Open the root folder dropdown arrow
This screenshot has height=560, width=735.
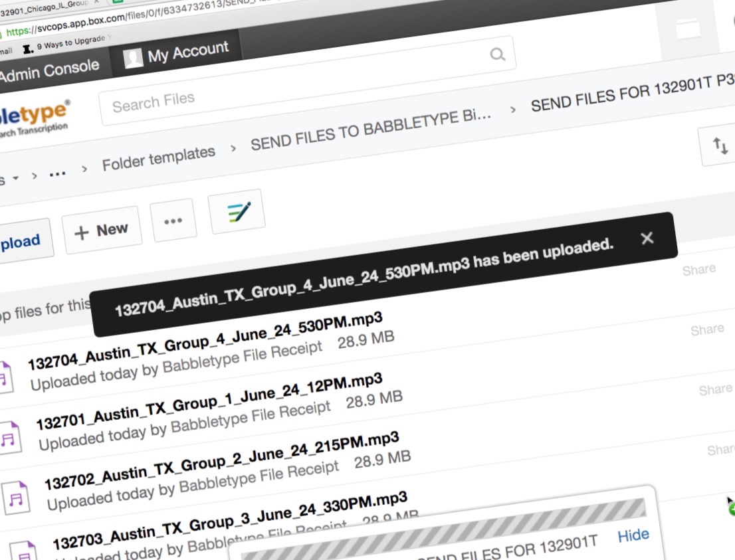pyautogui.click(x=15, y=178)
